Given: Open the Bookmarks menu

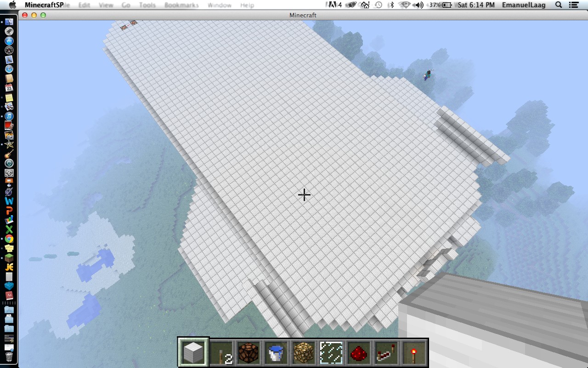Looking at the screenshot, I should [181, 5].
